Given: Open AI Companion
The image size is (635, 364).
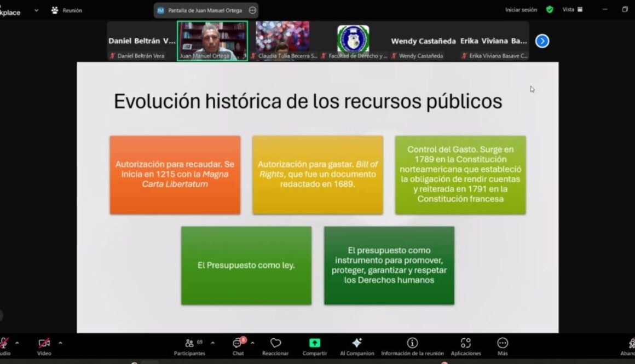Looking at the screenshot, I should [x=357, y=346].
